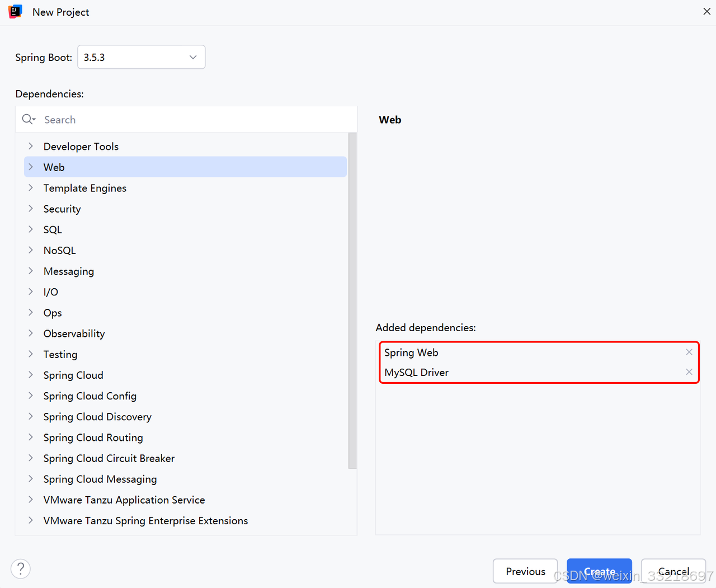716x588 pixels.
Task: Expand the NoSQL category chevron
Action: [31, 250]
